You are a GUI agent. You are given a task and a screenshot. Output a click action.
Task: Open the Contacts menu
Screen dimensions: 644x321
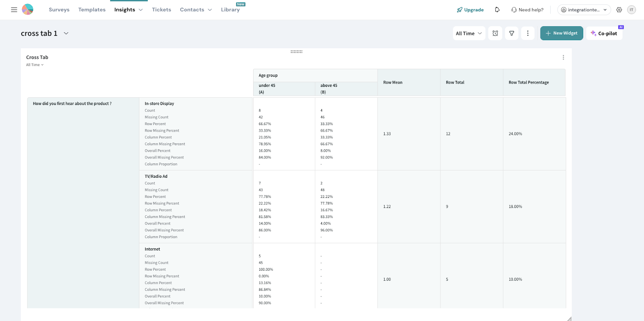click(196, 10)
